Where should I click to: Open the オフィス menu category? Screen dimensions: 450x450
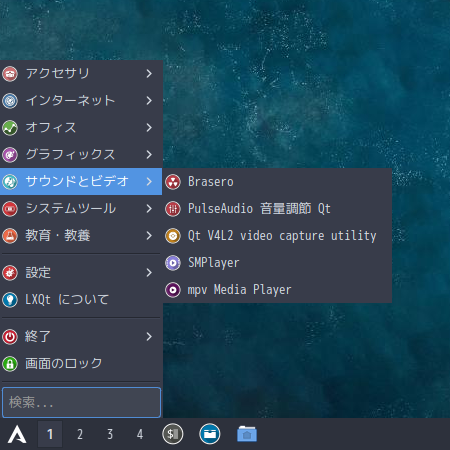81,128
